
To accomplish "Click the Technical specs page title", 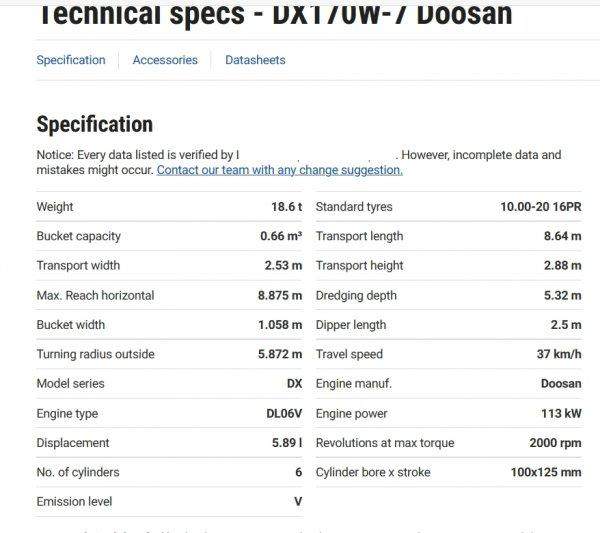I will point(274,14).
